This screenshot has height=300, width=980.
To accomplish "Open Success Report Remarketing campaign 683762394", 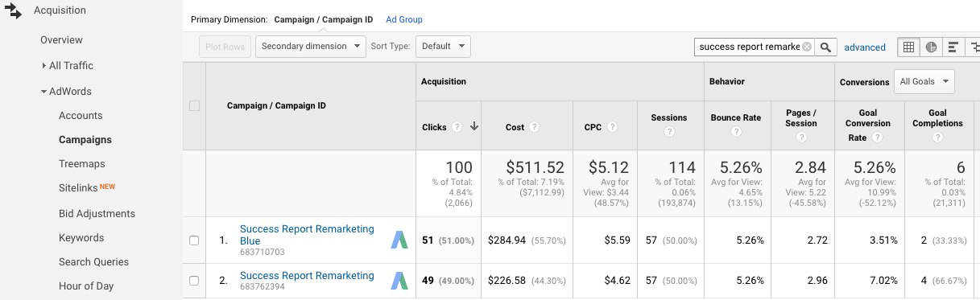I will (307, 276).
